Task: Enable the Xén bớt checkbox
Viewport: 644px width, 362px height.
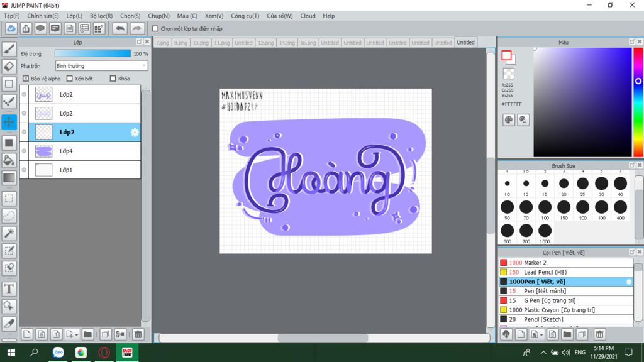Action: coord(69,79)
